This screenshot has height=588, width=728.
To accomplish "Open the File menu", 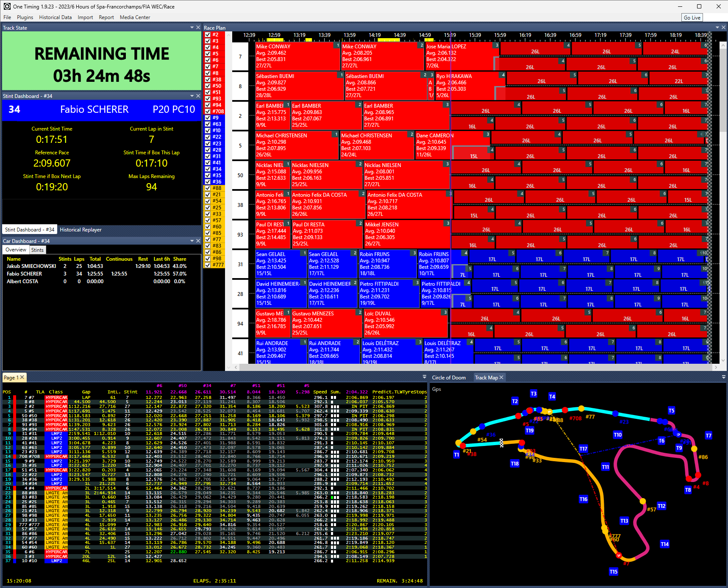I will 7,17.
